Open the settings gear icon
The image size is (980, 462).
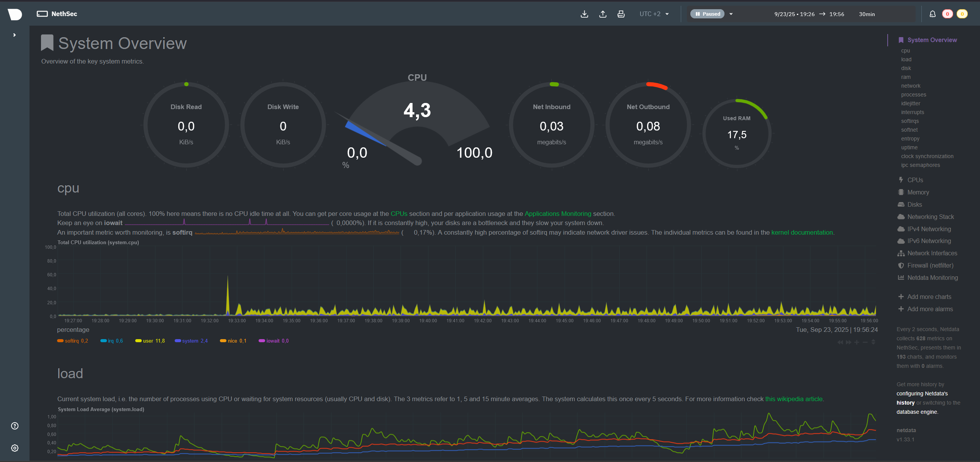coord(15,448)
